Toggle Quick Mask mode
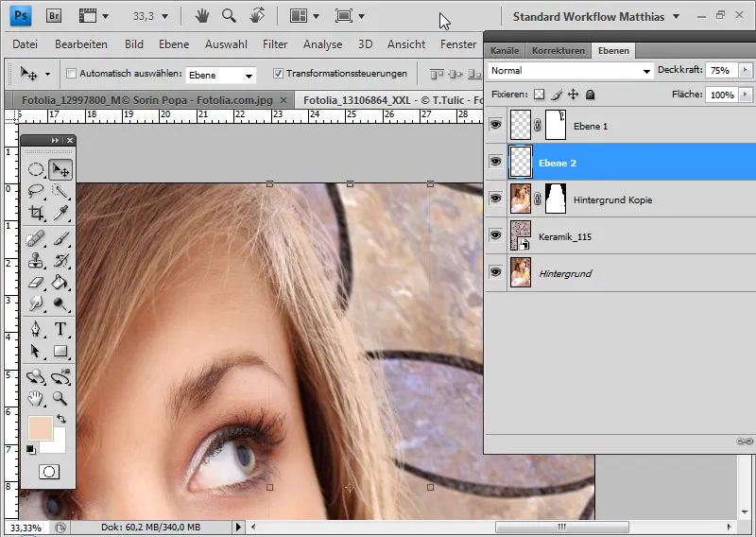Image resolution: width=756 pixels, height=537 pixels. [x=49, y=472]
